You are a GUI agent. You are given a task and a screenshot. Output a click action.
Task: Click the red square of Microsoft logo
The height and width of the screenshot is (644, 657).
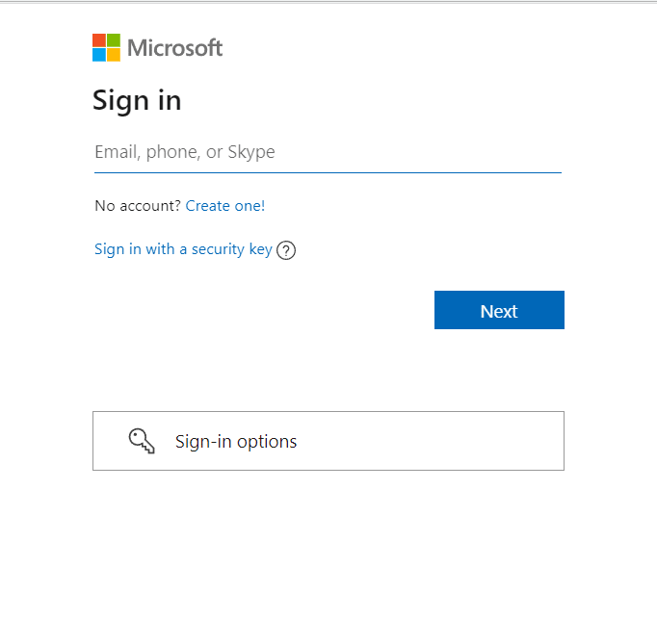[x=99, y=40]
